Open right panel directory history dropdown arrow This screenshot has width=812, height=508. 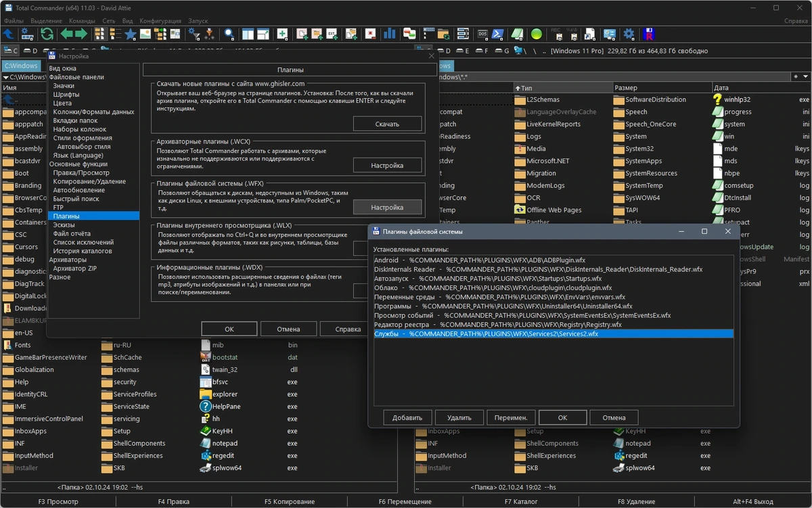[x=805, y=77]
